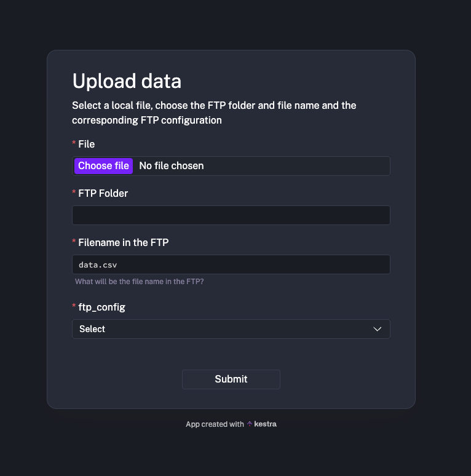Click the red asterisk beside ftp_config
Screen dimensions: 471x476
click(74, 307)
